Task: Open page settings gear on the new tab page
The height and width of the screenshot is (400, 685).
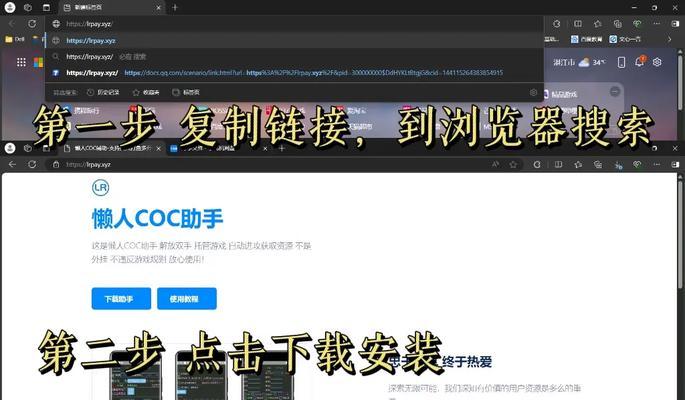Action: (x=657, y=62)
